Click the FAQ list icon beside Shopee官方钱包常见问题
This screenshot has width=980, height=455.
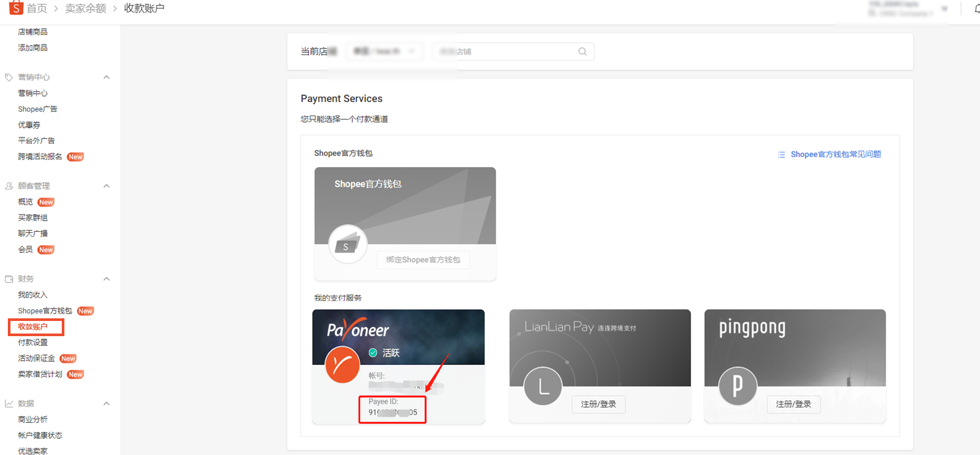tap(781, 154)
